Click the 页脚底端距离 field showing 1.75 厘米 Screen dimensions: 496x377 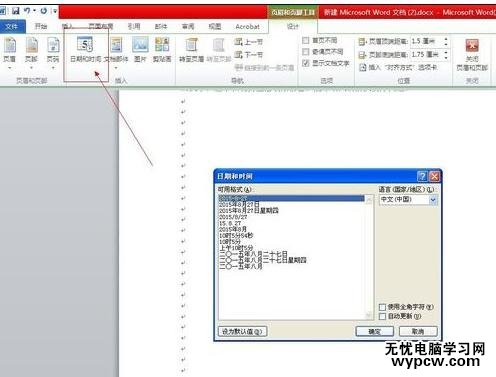426,54
